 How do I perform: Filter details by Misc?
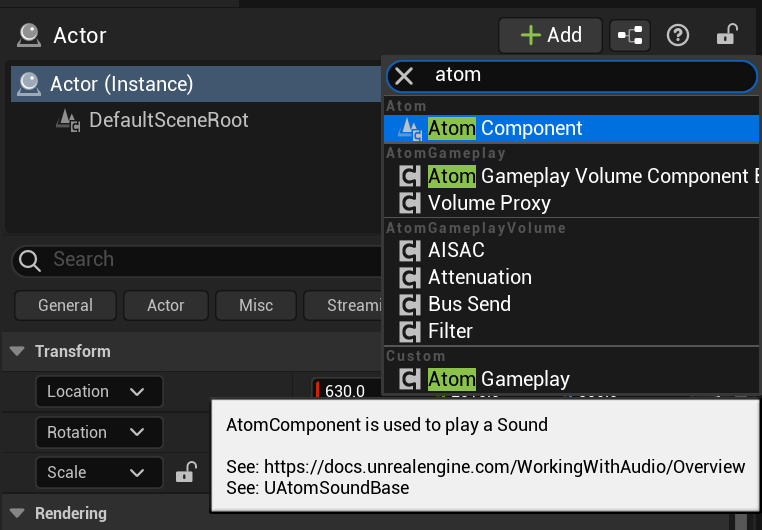[256, 306]
